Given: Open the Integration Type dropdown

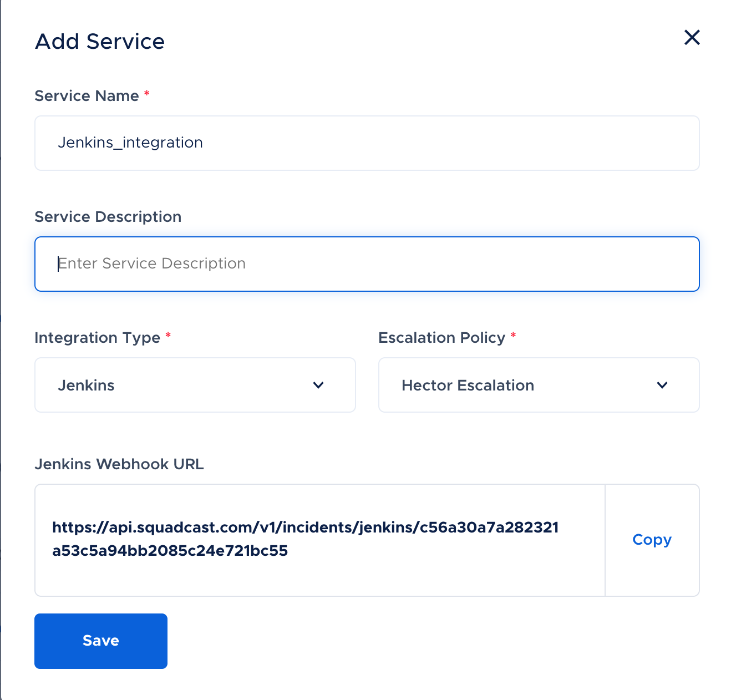Looking at the screenshot, I should [195, 385].
